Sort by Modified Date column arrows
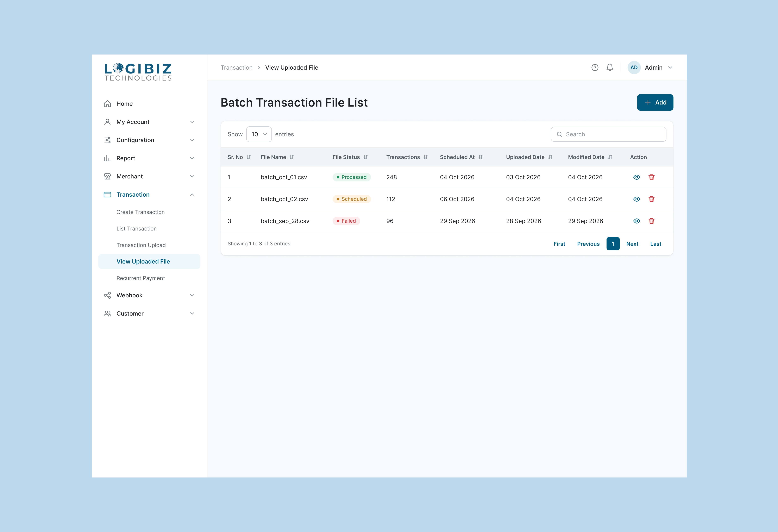The width and height of the screenshot is (778, 532). 610,157
